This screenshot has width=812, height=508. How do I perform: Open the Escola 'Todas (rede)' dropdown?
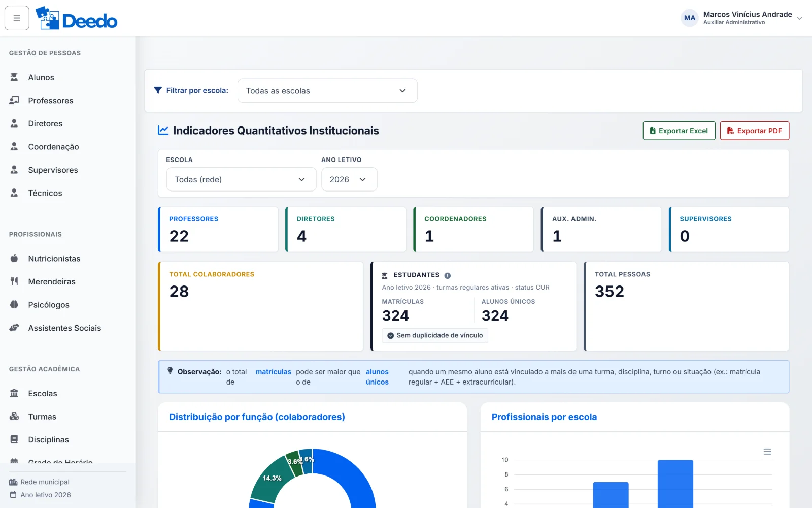coord(242,179)
